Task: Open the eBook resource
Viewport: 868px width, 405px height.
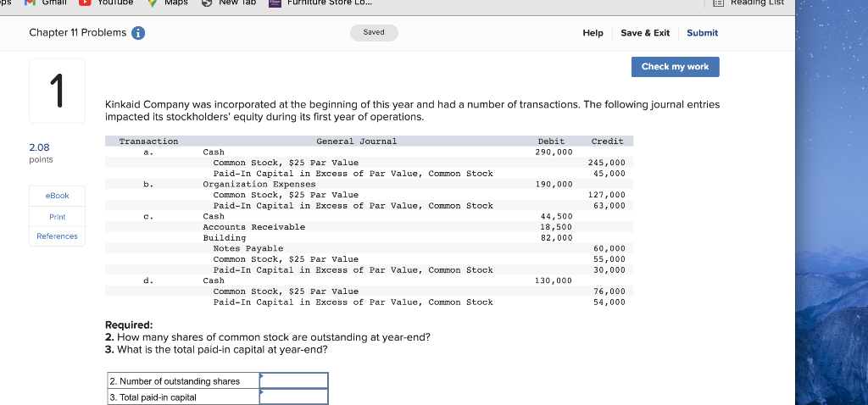Action: (57, 196)
